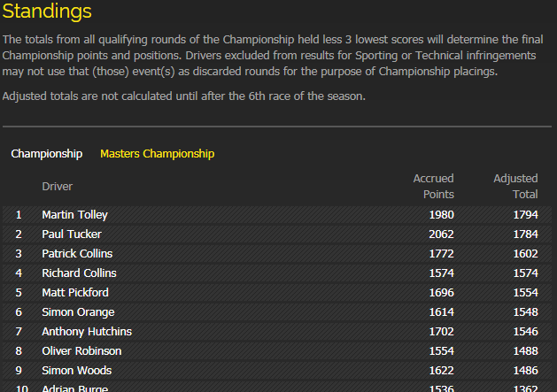Image resolution: width=557 pixels, height=392 pixels.
Task: Pick Anthony Hutchins from the list
Action: [x=86, y=332]
